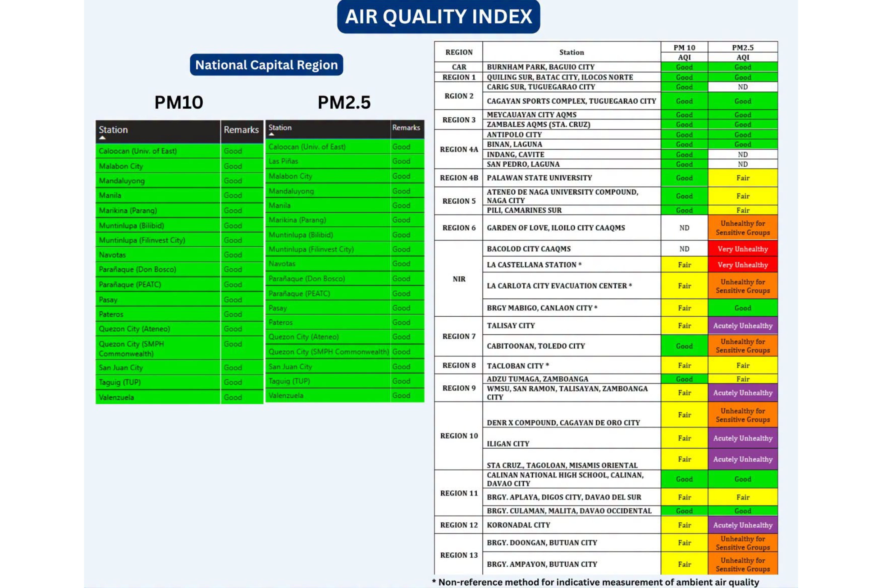Click orange PM2.5 cell for GARDEN OF LOVE, ILOILO
Image resolution: width=882 pixels, height=588 pixels.
click(743, 228)
